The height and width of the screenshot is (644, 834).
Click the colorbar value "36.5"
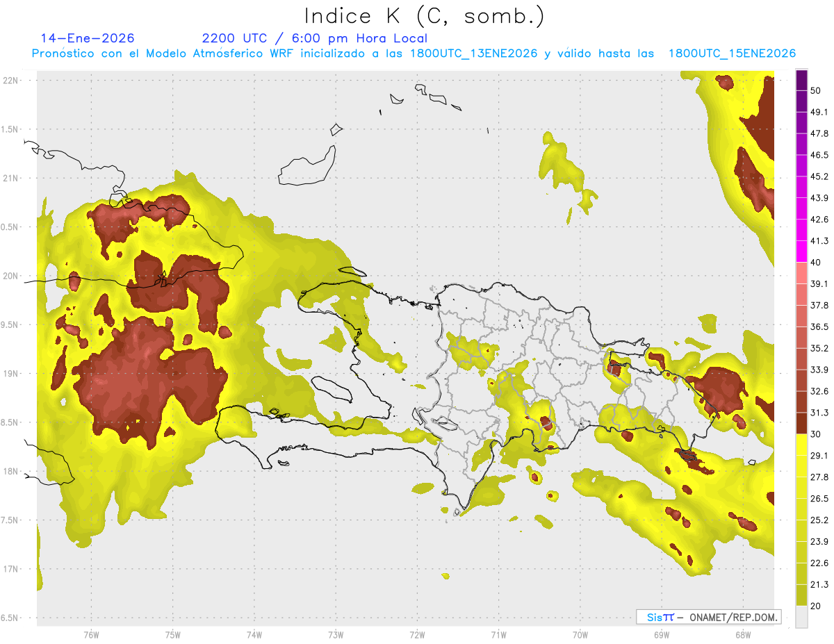(x=819, y=327)
